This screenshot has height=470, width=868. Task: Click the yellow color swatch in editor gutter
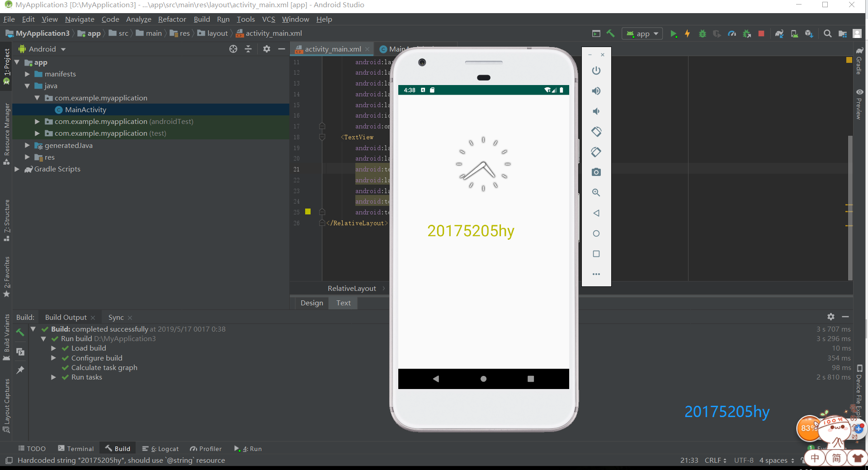[x=308, y=211]
